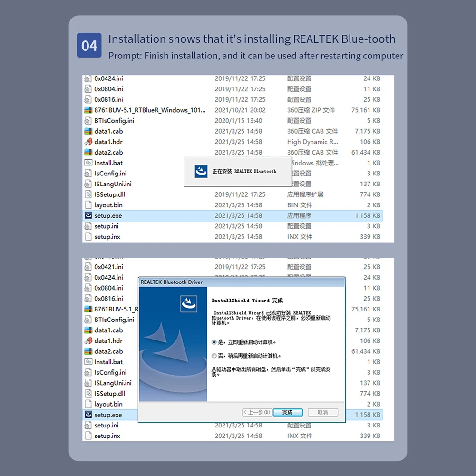Screen dimensions: 476x476
Task: Click the ISSetup.dll icon in upper file list
Action: tap(88, 194)
